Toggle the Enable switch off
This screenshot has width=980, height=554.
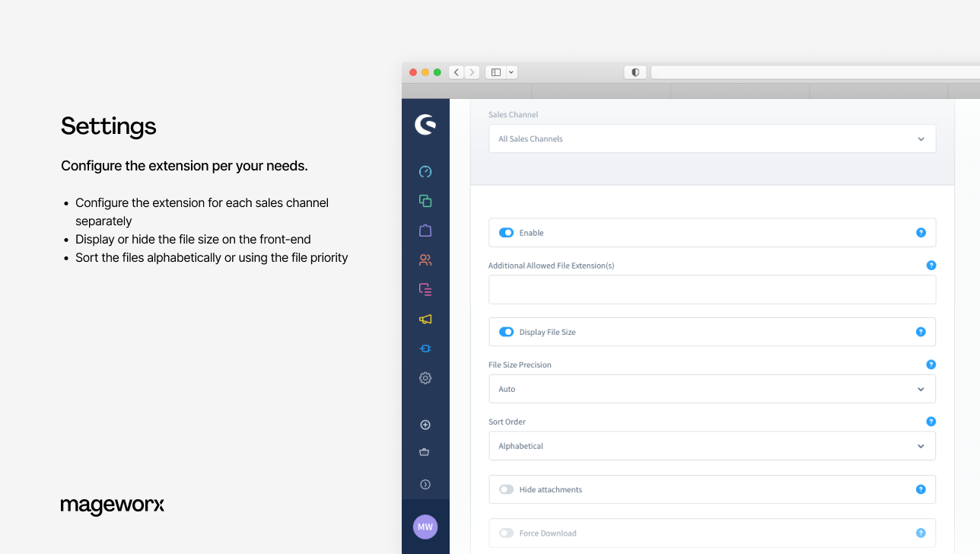[506, 233]
